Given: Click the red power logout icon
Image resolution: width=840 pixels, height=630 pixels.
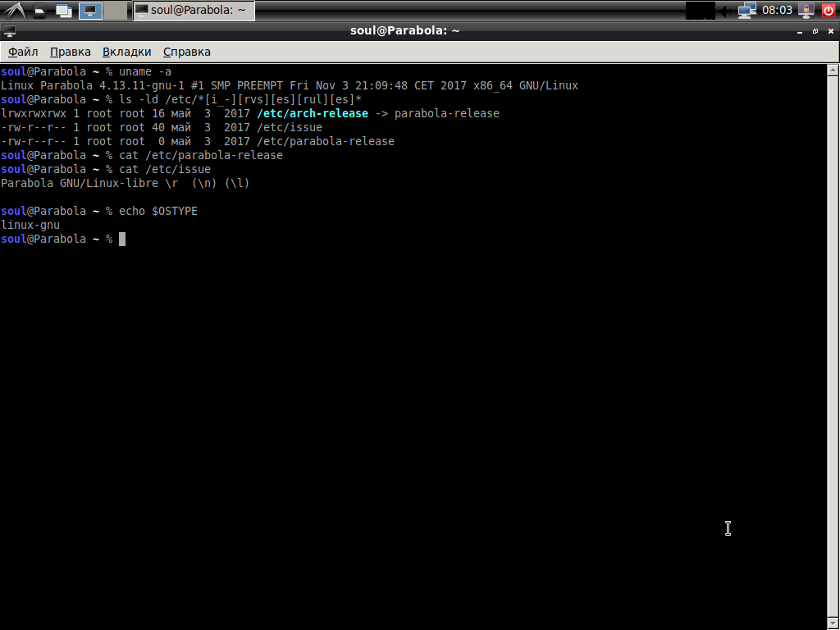Looking at the screenshot, I should 828,10.
